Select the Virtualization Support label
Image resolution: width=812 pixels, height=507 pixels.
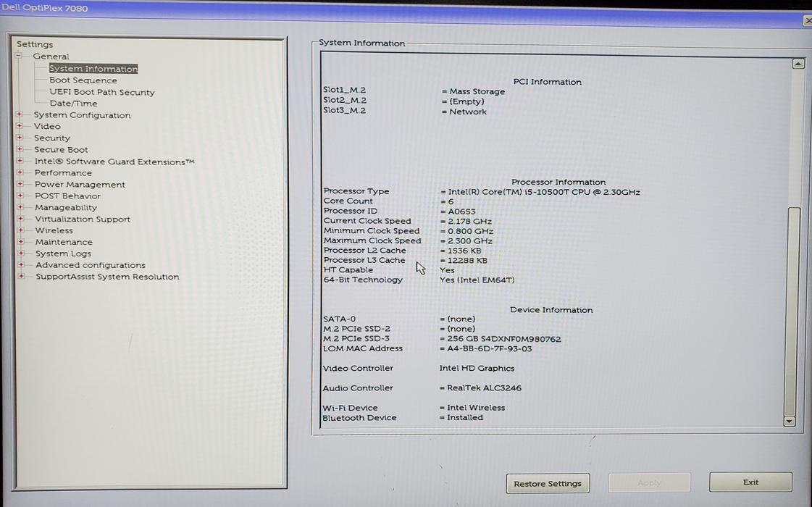tap(83, 219)
